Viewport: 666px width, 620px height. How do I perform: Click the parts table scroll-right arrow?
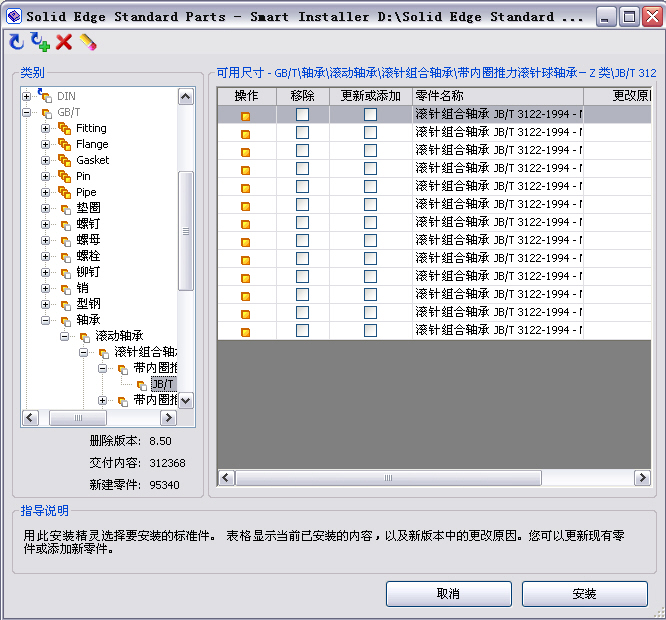[642, 478]
